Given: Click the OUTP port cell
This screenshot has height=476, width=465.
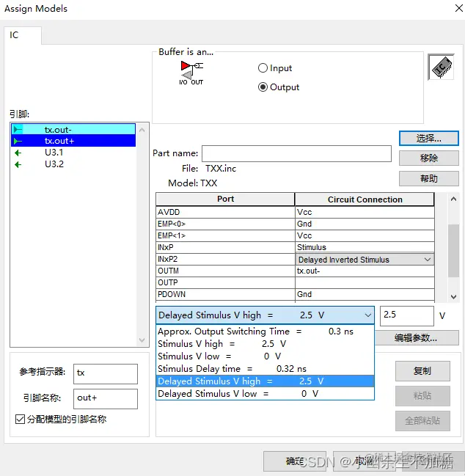Looking at the screenshot, I should click(225, 282).
